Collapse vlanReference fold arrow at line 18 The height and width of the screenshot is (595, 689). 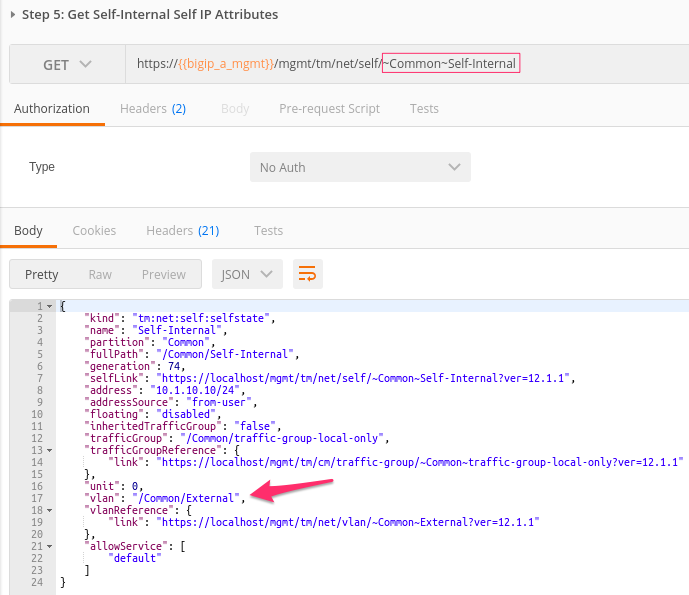click(x=50, y=511)
